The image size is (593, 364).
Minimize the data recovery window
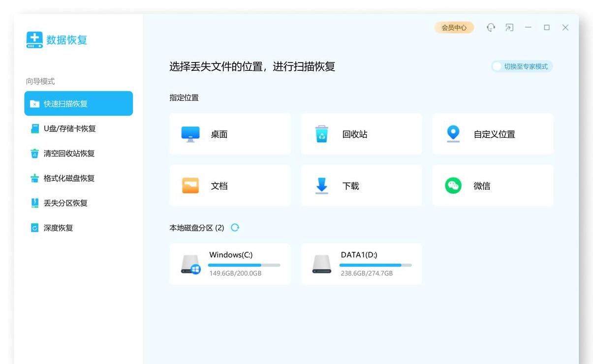[528, 28]
